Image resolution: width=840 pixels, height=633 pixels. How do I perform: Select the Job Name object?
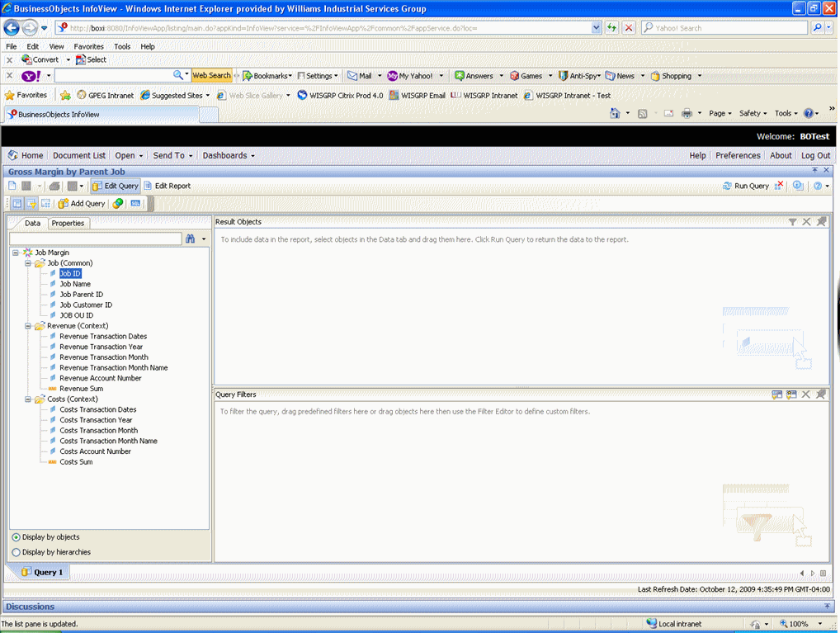[x=75, y=284]
